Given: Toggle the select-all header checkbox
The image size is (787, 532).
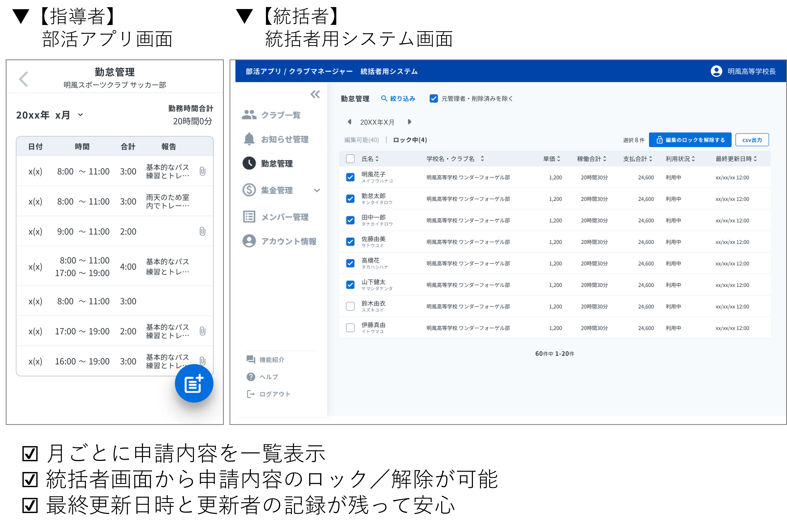Looking at the screenshot, I should click(350, 159).
